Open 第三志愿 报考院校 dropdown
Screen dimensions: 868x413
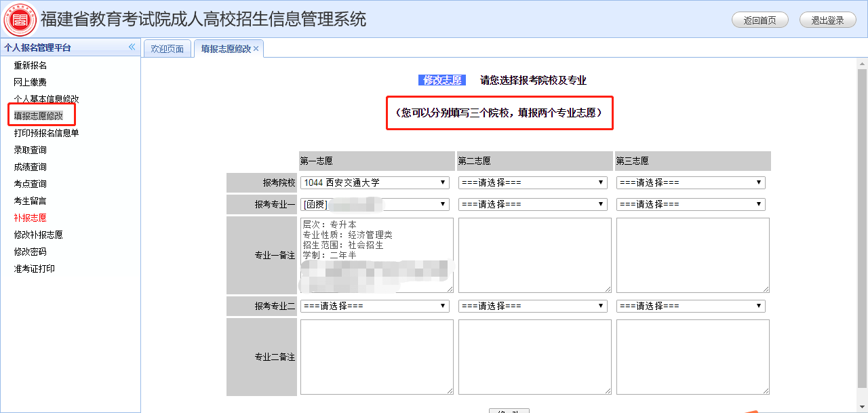coord(690,182)
